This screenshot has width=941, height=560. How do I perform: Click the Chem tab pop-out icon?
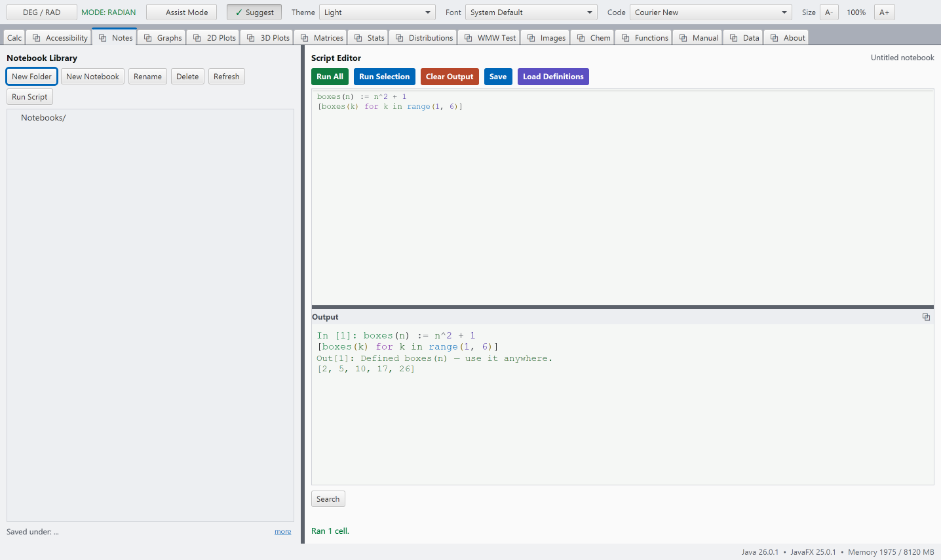(581, 38)
